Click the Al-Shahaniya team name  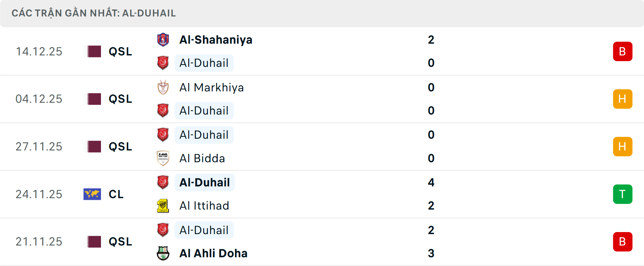pos(216,39)
